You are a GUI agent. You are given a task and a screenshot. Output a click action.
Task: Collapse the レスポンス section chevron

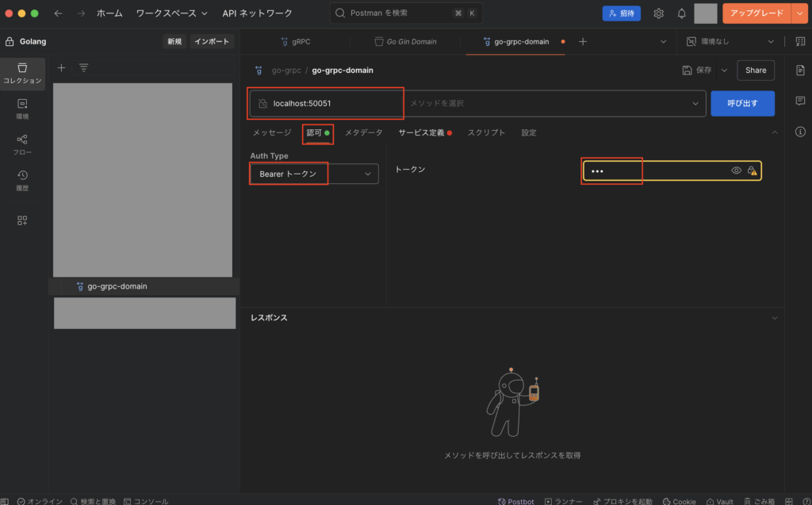coord(775,318)
